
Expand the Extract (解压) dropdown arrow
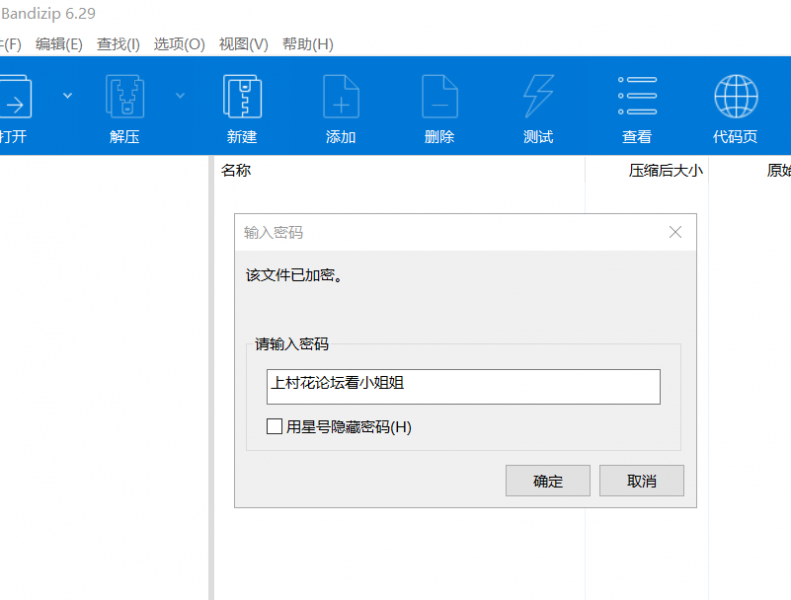pyautogui.click(x=180, y=96)
